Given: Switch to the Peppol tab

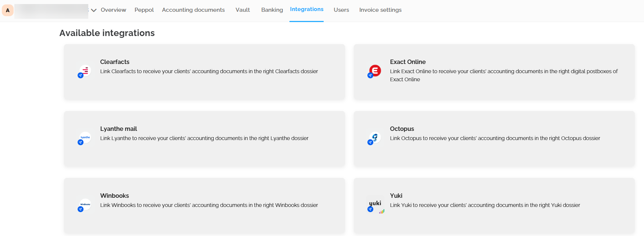Looking at the screenshot, I should [144, 10].
